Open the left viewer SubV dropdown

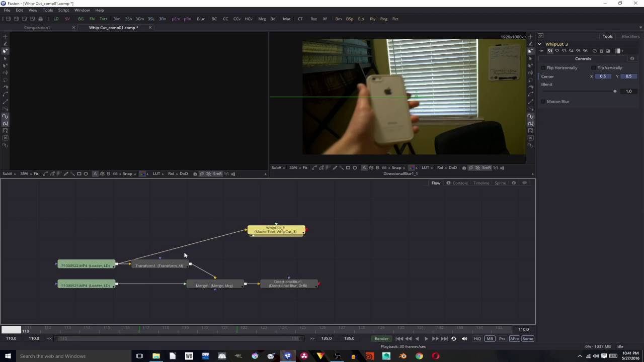coord(9,174)
